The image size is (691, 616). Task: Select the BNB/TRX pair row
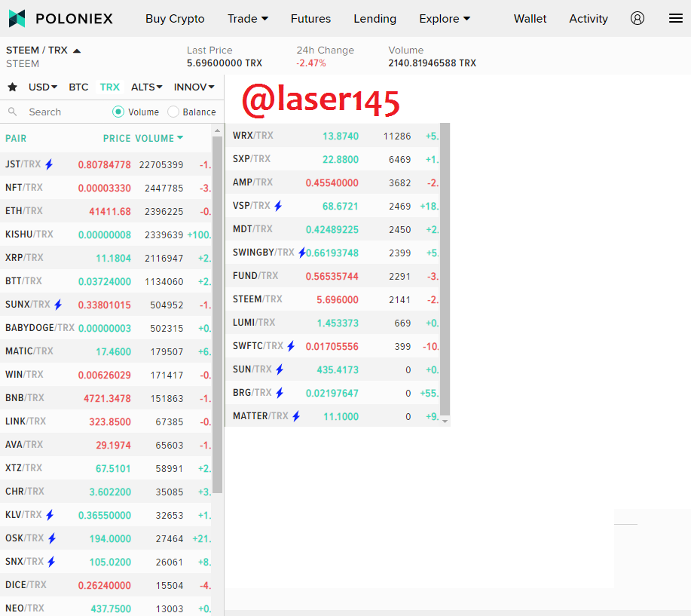(105, 398)
